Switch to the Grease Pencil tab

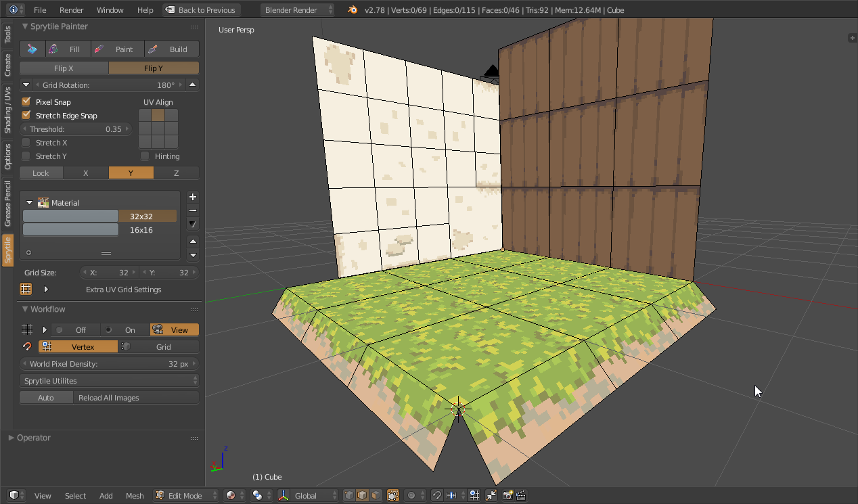pyautogui.click(x=8, y=204)
